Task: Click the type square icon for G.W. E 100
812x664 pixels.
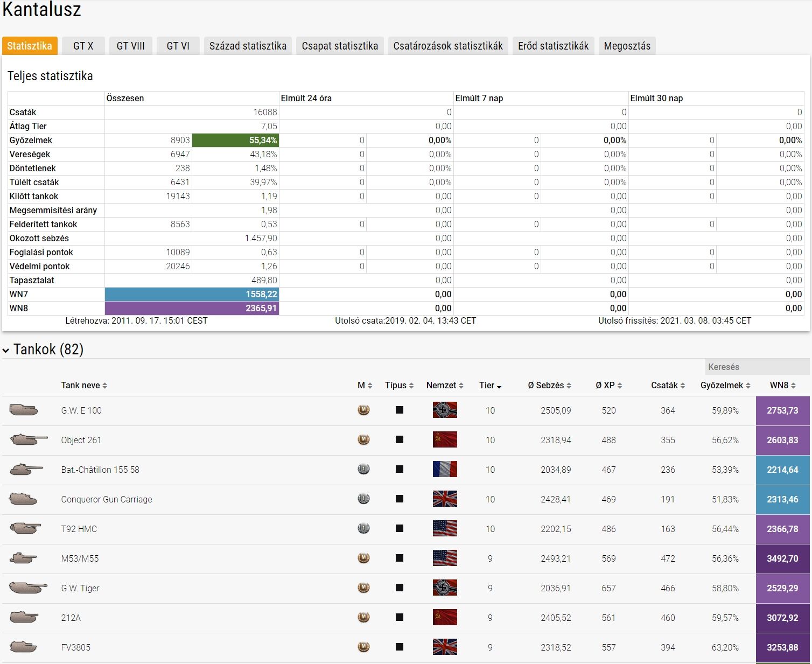Action: click(x=400, y=410)
